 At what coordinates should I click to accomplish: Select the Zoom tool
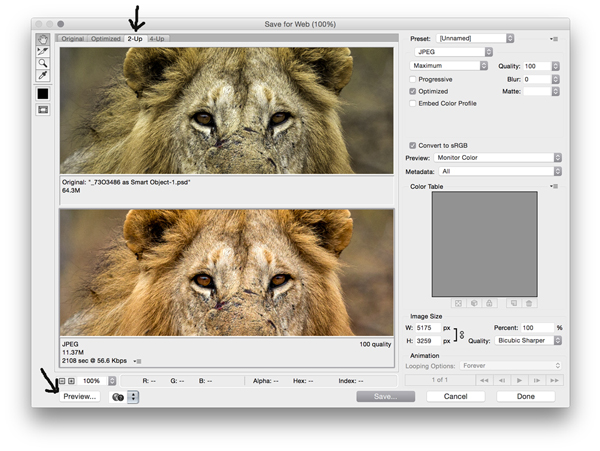point(43,64)
